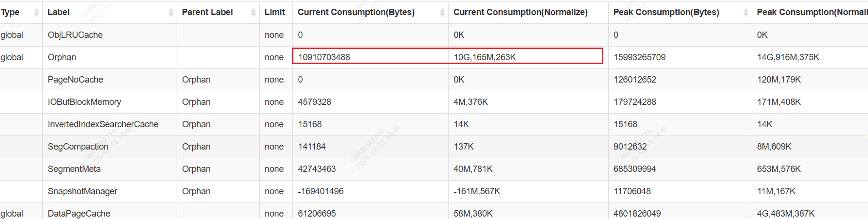The height and width of the screenshot is (219, 868).
Task: Click the IOBufBlockMemory label
Action: click(84, 102)
